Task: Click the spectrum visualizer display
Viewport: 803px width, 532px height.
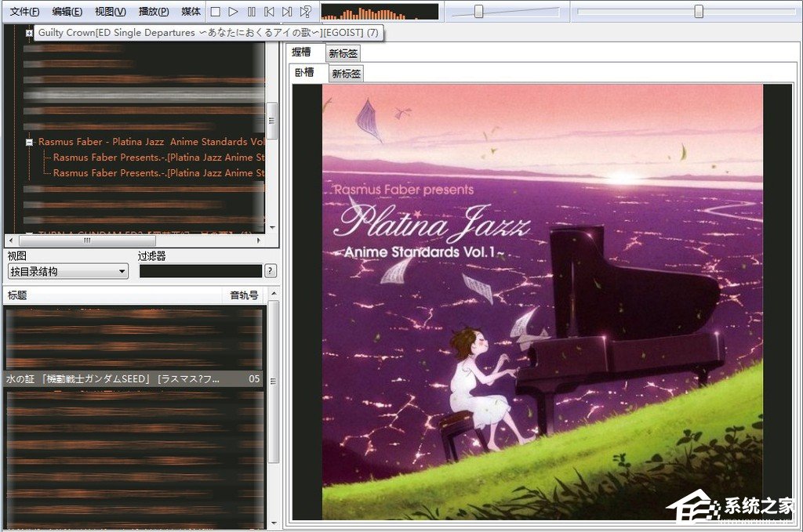Action: click(x=380, y=11)
